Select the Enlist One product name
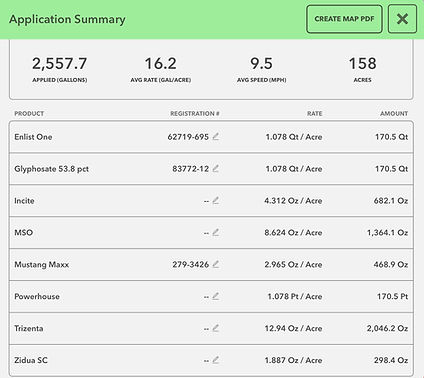424x378 pixels. click(x=33, y=137)
